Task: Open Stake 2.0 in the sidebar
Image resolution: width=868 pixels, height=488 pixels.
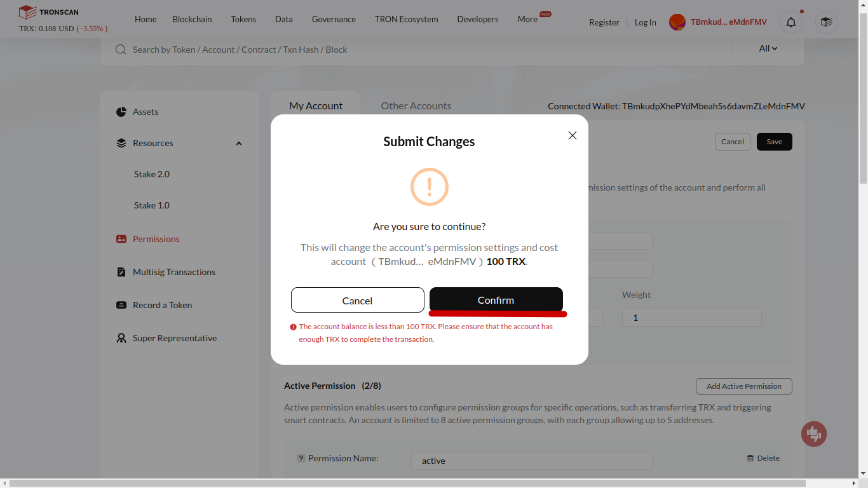Action: [x=152, y=174]
